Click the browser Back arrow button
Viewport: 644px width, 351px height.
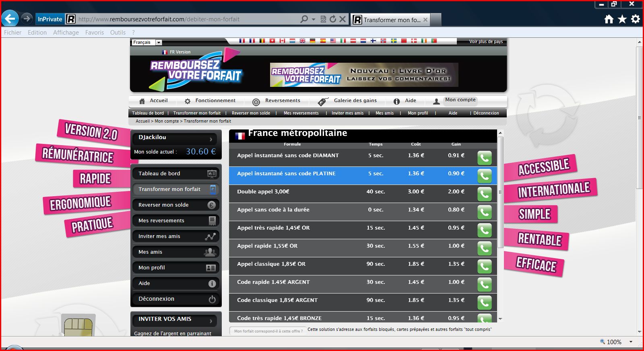click(10, 18)
